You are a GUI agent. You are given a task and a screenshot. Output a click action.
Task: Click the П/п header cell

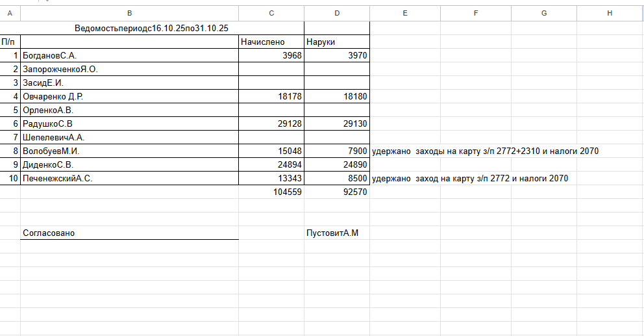point(10,42)
